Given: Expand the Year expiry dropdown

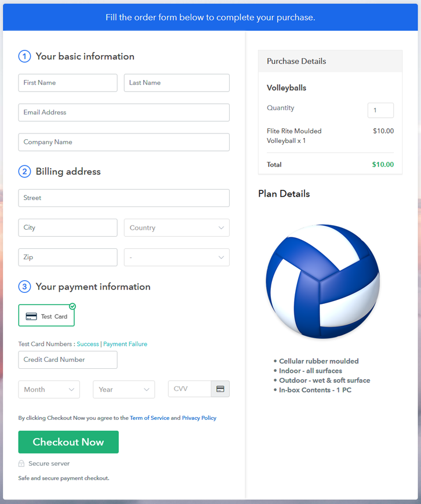Looking at the screenshot, I should [124, 389].
